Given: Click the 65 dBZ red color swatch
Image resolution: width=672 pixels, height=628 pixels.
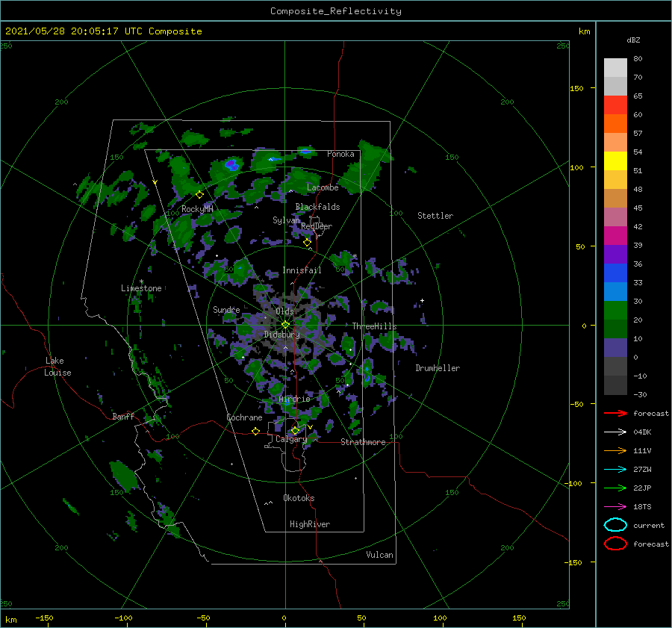Looking at the screenshot, I should (x=615, y=105).
